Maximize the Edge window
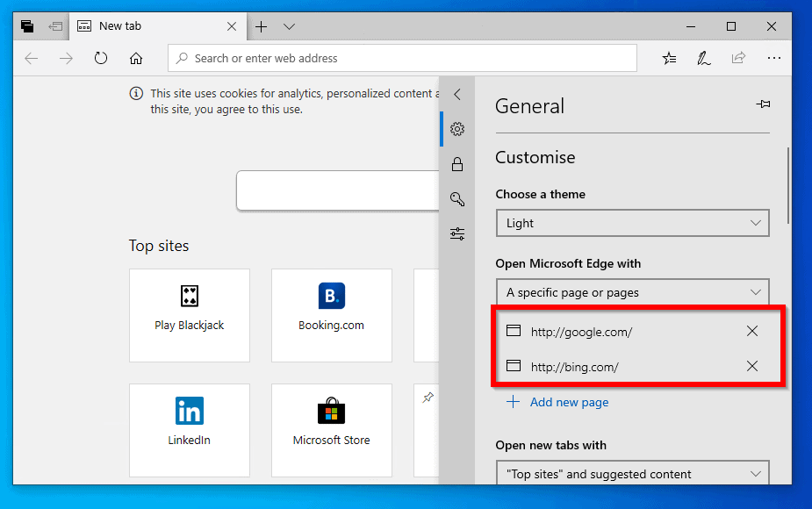Screen dimensions: 812x509 pyautogui.click(x=731, y=26)
